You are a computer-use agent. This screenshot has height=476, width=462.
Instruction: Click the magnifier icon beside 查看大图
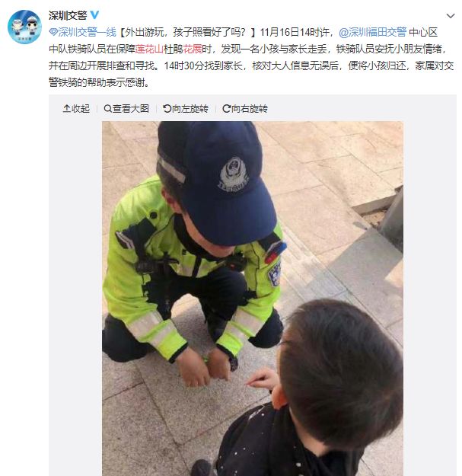point(107,108)
